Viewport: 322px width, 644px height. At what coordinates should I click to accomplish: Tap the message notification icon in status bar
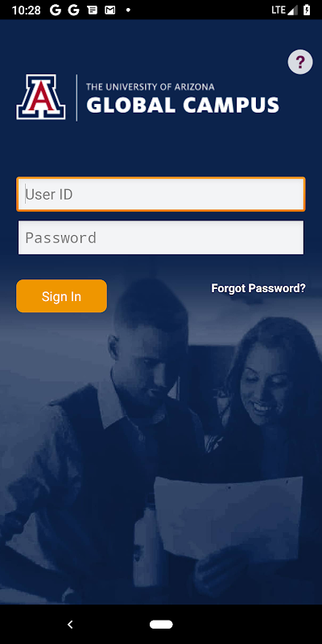pyautogui.click(x=93, y=10)
